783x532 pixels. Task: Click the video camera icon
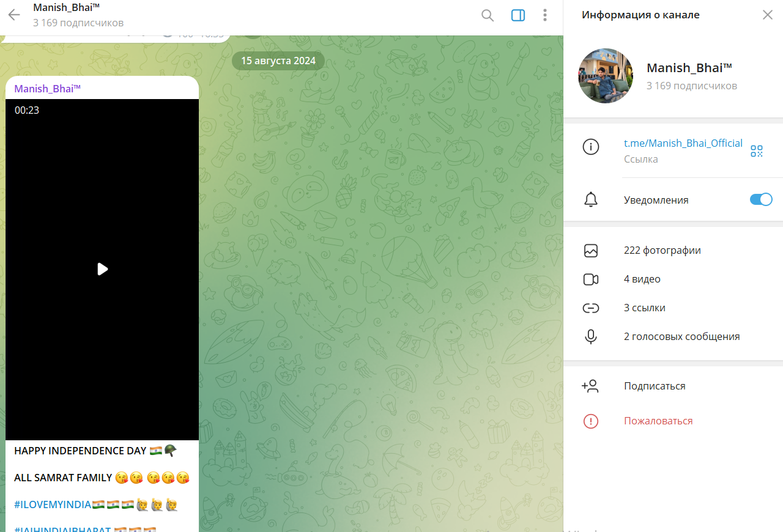[591, 279]
